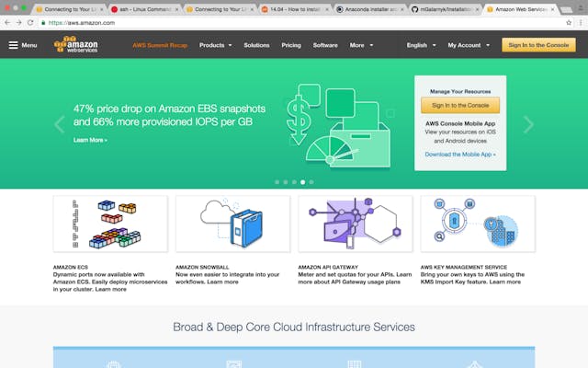
Task: Open the hamburger Menu icon
Action: pos(13,45)
